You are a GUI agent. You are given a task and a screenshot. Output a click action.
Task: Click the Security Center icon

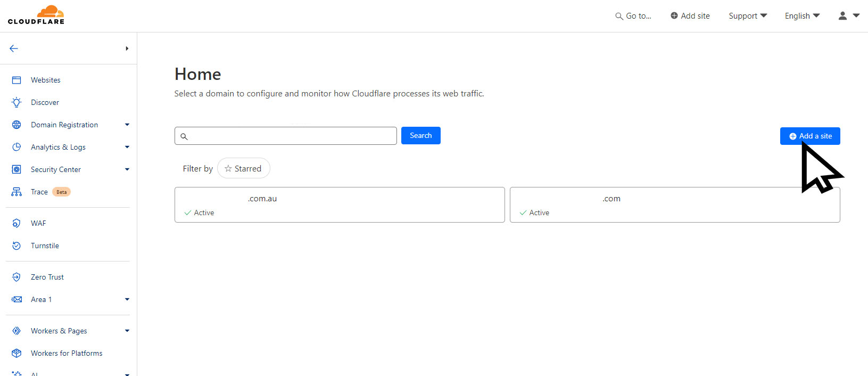point(16,169)
